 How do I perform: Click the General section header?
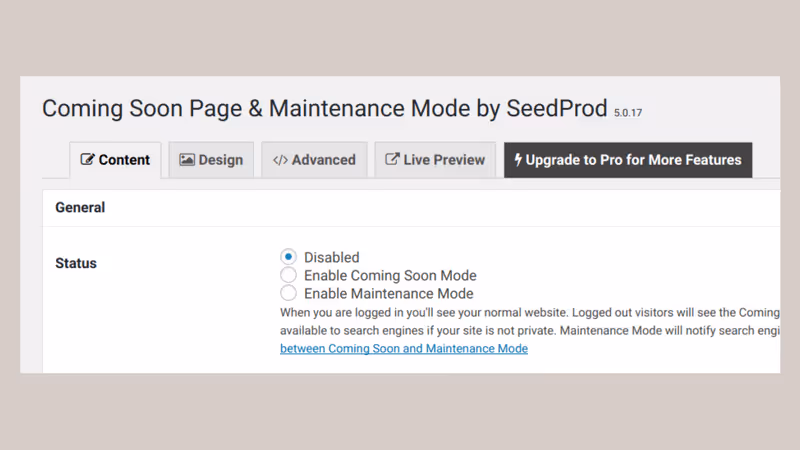tap(80, 208)
